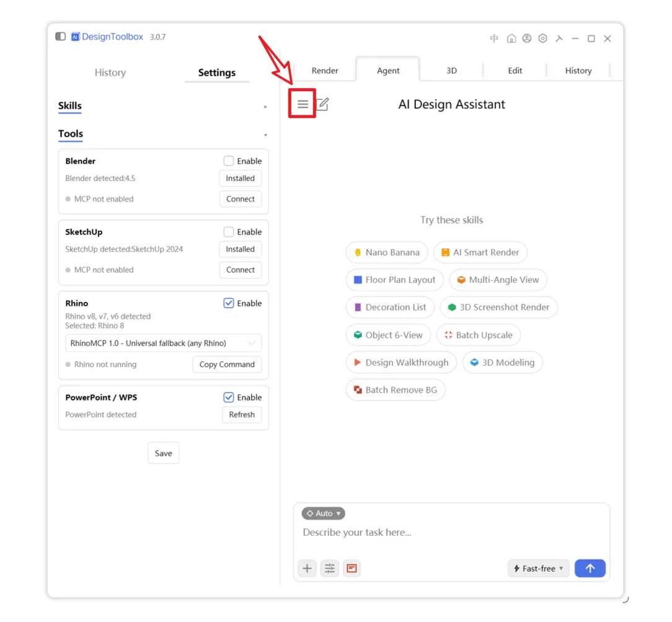Toggle the sidebar panel icon
672x622 pixels.
click(60, 37)
